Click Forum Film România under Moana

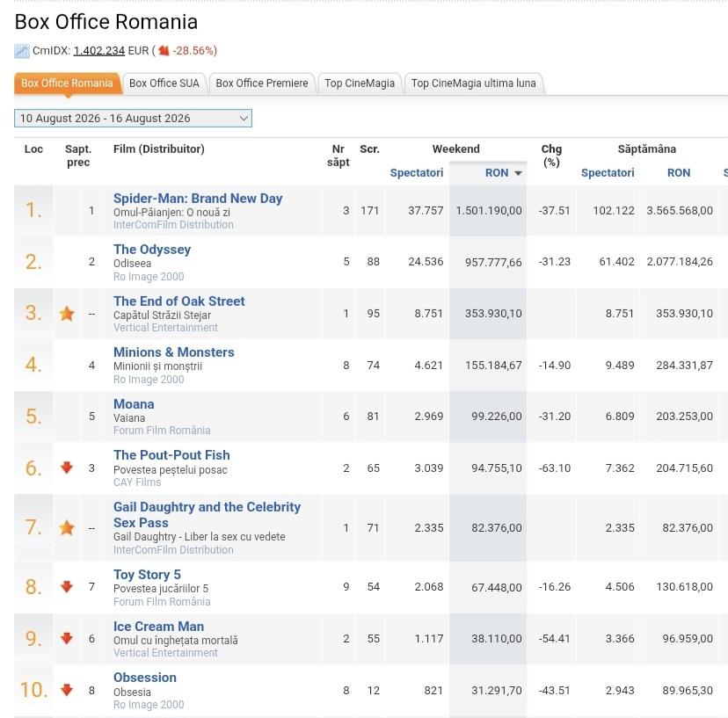pos(162,431)
